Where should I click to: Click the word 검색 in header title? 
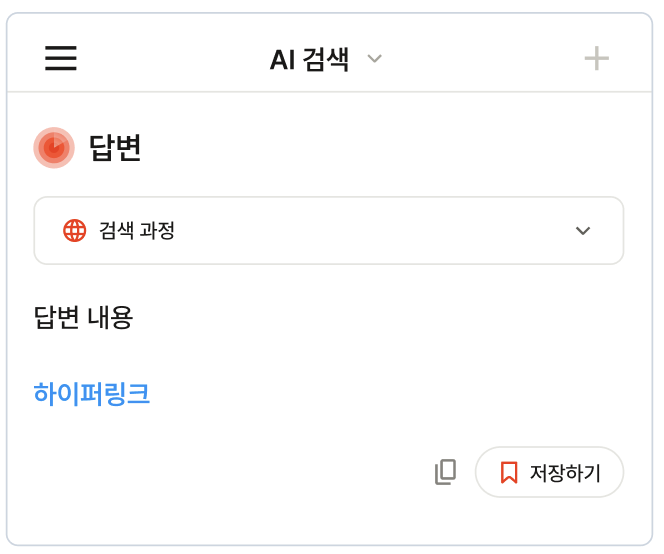click(x=324, y=59)
